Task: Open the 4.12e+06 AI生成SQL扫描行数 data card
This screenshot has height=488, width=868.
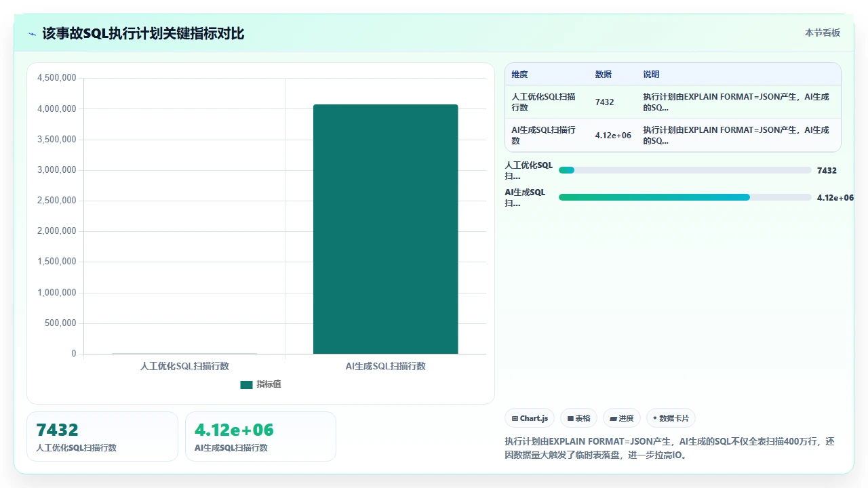Action: point(260,436)
